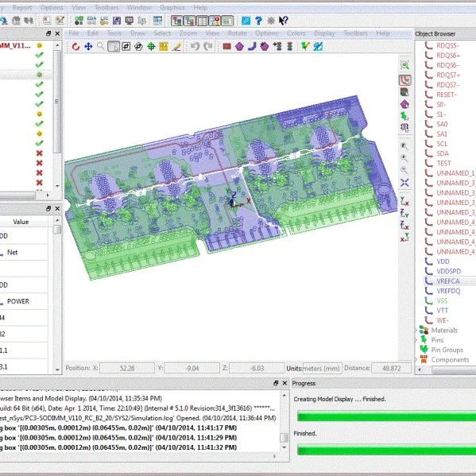Click the down scroll arrow of the workflow panel
476x476 pixels.
(57, 186)
